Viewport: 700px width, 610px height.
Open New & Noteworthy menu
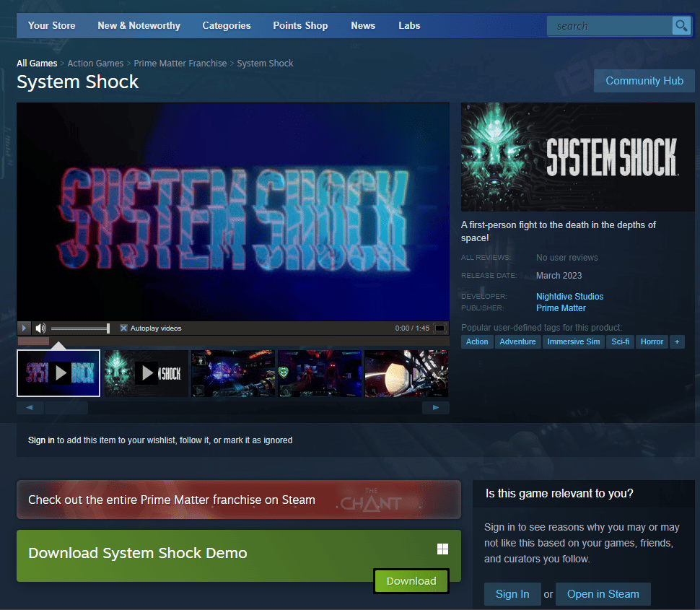pos(139,25)
